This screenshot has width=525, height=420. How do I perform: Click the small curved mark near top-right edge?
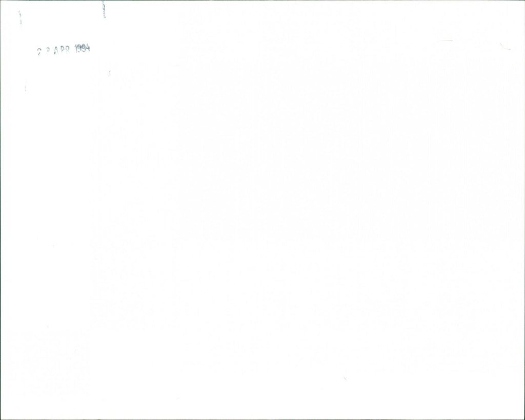(506, 47)
